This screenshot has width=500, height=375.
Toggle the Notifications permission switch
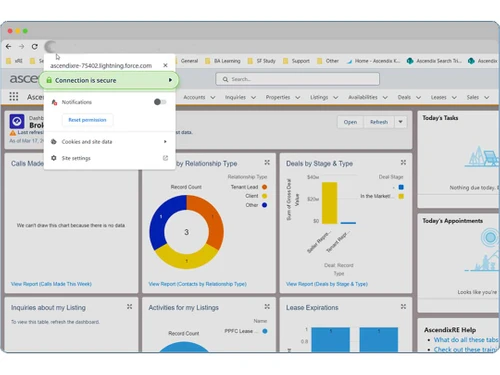tap(160, 102)
